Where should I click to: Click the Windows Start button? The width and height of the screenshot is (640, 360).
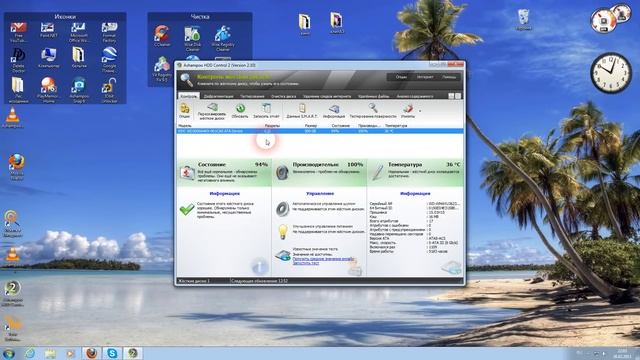[x=9, y=353]
